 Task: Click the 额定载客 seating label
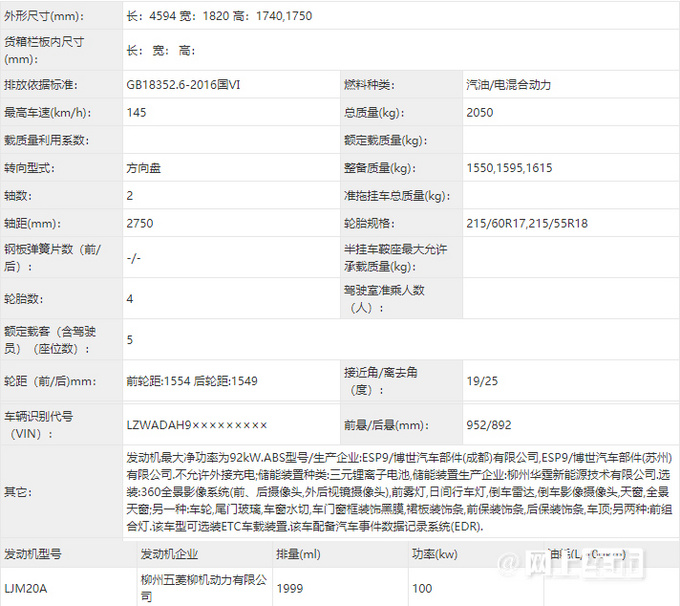tap(50, 340)
